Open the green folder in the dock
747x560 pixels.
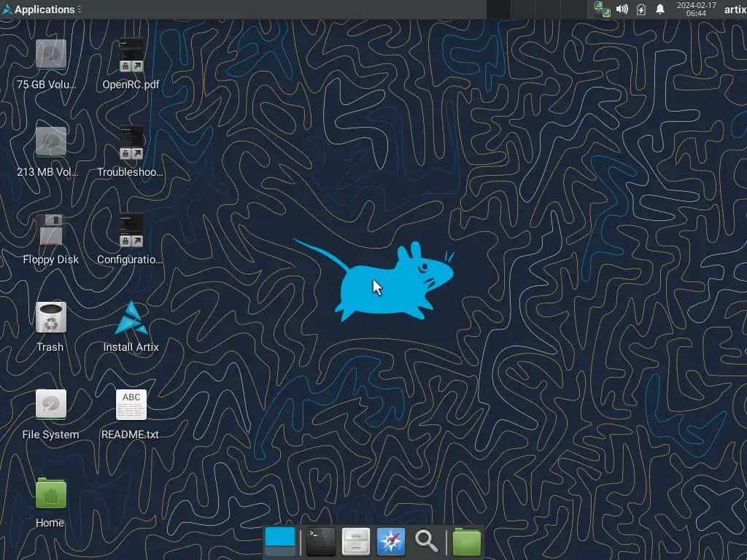[x=466, y=542]
